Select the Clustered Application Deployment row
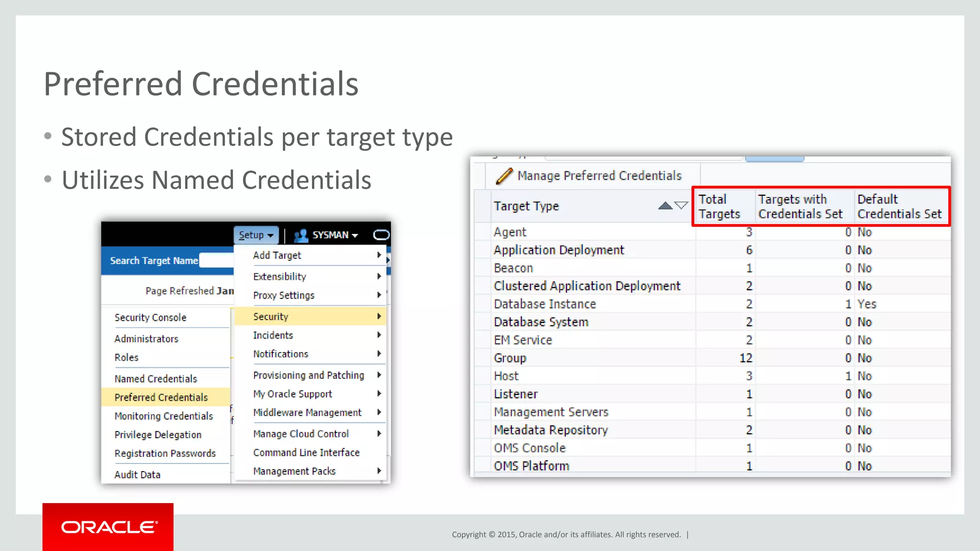 [713, 286]
